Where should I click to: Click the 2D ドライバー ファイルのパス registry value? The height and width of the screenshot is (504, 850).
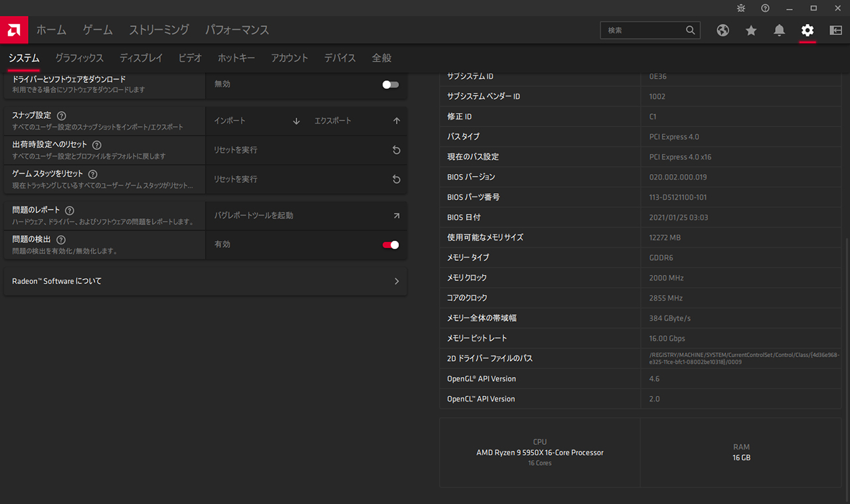click(x=744, y=359)
